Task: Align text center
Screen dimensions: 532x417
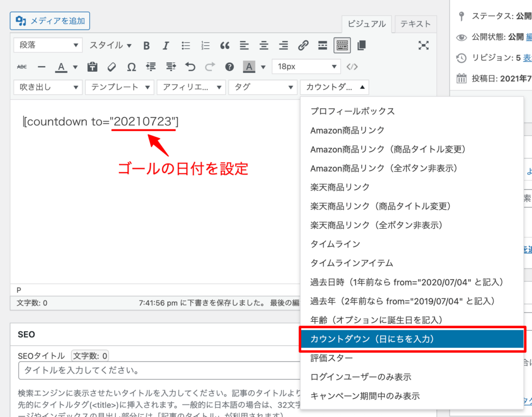Action: [264, 46]
